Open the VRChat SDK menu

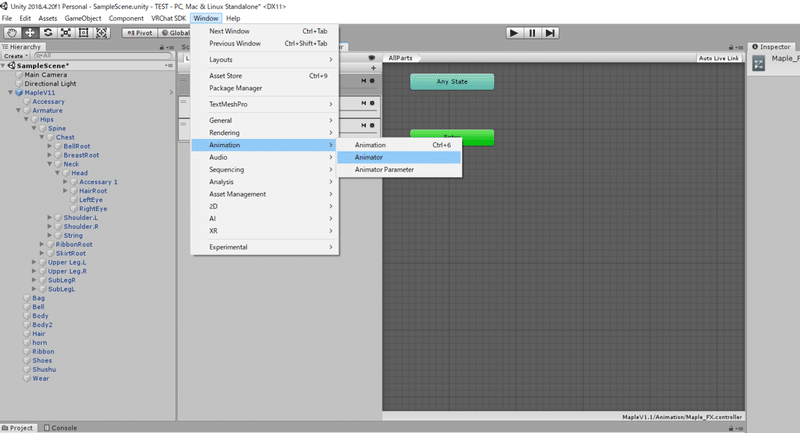(168, 18)
